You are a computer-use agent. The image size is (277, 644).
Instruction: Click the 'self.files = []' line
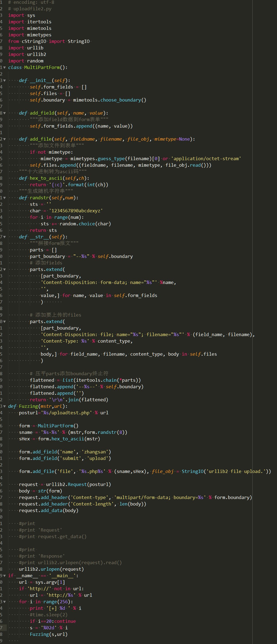tap(50, 93)
